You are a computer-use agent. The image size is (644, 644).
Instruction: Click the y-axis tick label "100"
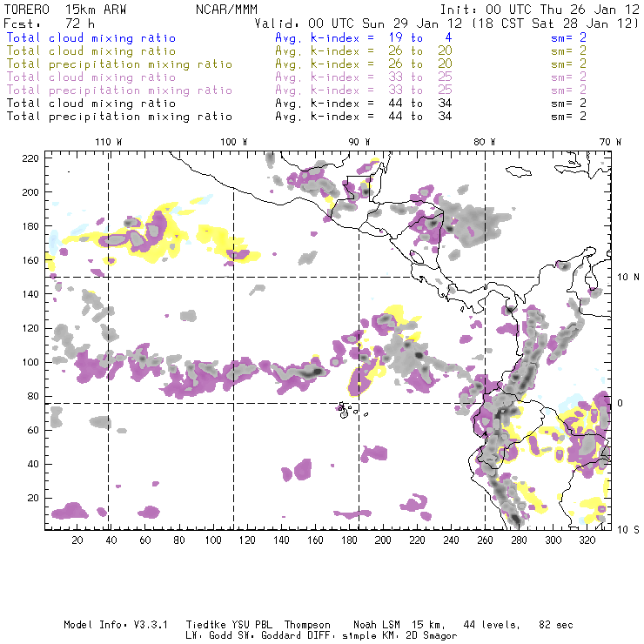click(x=30, y=362)
